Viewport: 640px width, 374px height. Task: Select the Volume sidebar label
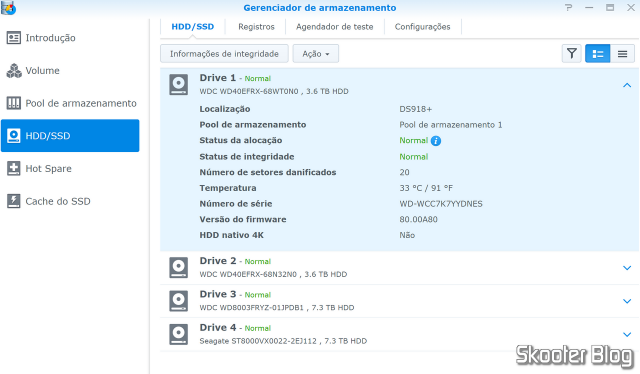pos(42,71)
